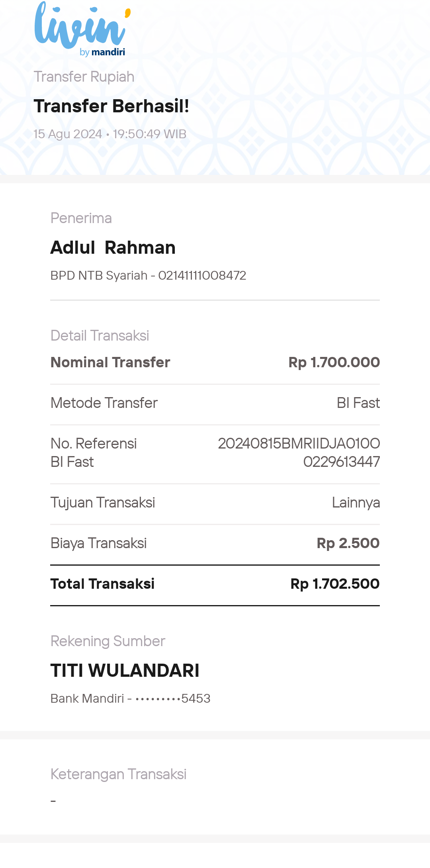This screenshot has height=868, width=430.
Task: Select the Rp 1.702.500 total amount
Action: click(x=335, y=584)
